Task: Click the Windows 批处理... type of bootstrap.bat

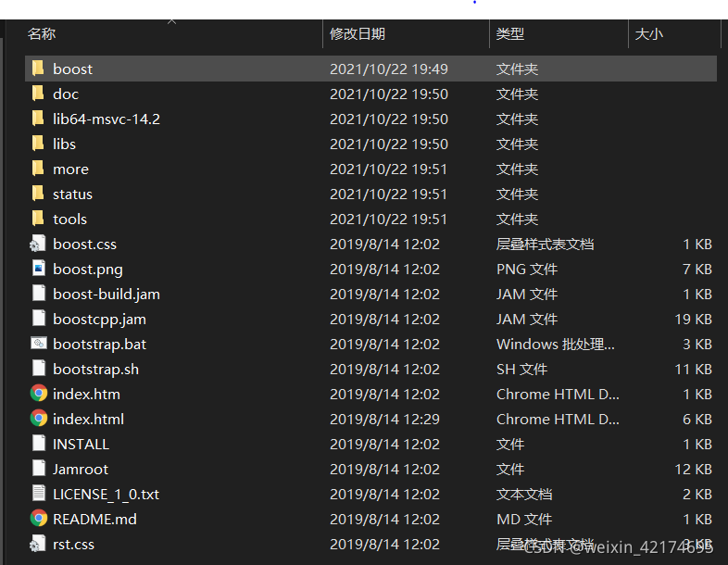Action: tap(556, 345)
